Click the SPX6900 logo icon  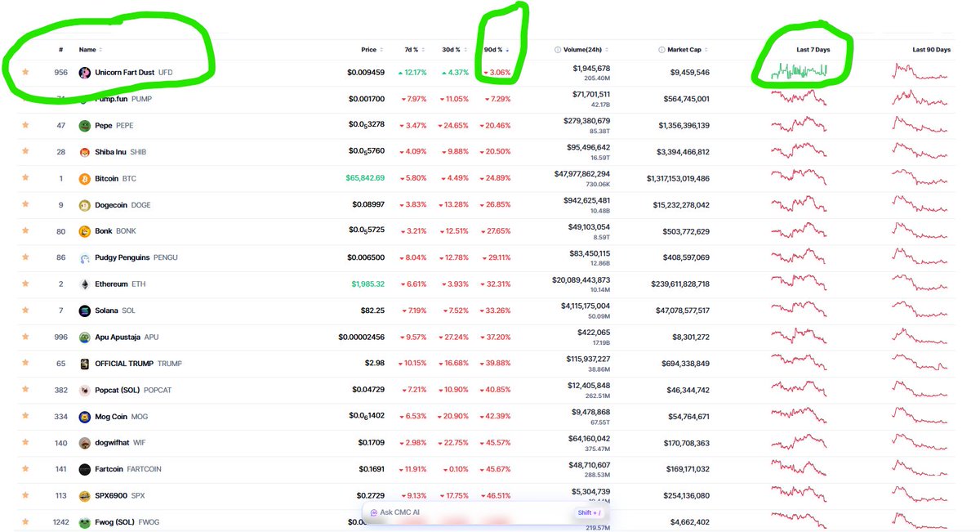pos(84,496)
